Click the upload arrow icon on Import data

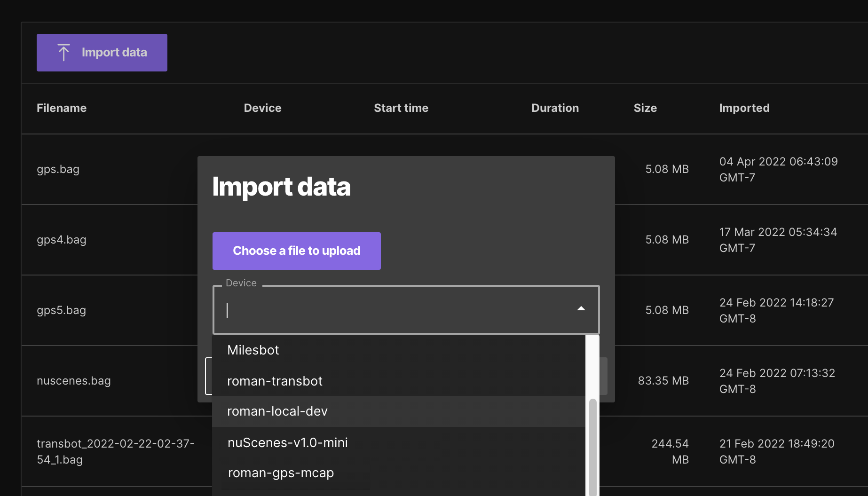coord(63,52)
